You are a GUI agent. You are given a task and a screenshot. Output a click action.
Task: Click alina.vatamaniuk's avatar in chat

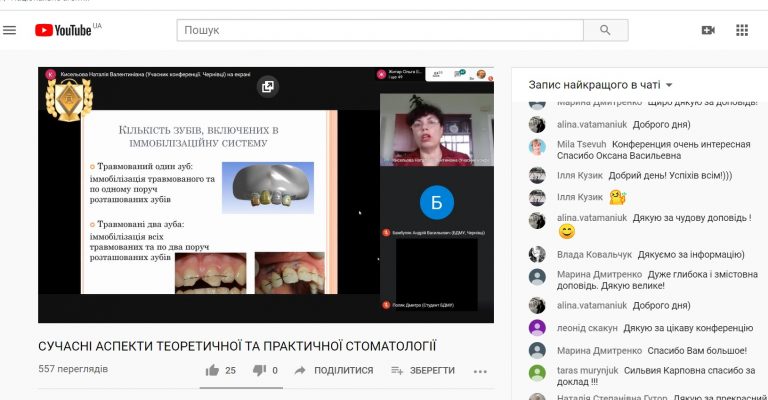coord(537,125)
